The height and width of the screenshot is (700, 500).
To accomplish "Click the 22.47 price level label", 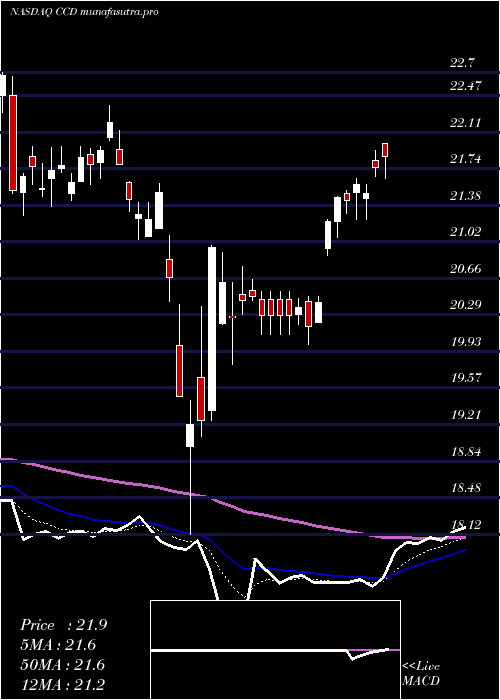I will click(x=466, y=85).
